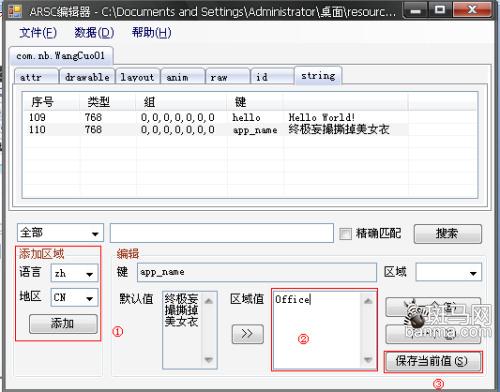Viewport: 500px width, 392px height.
Task: Click the 区域值 text box containing Office
Action: click(x=324, y=330)
